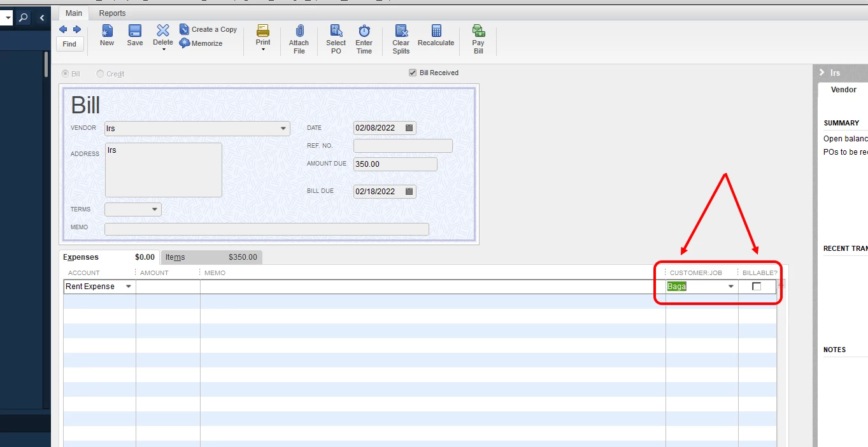868x447 pixels.
Task: Expand the Customer:Job dropdown arrow
Action: (731, 287)
